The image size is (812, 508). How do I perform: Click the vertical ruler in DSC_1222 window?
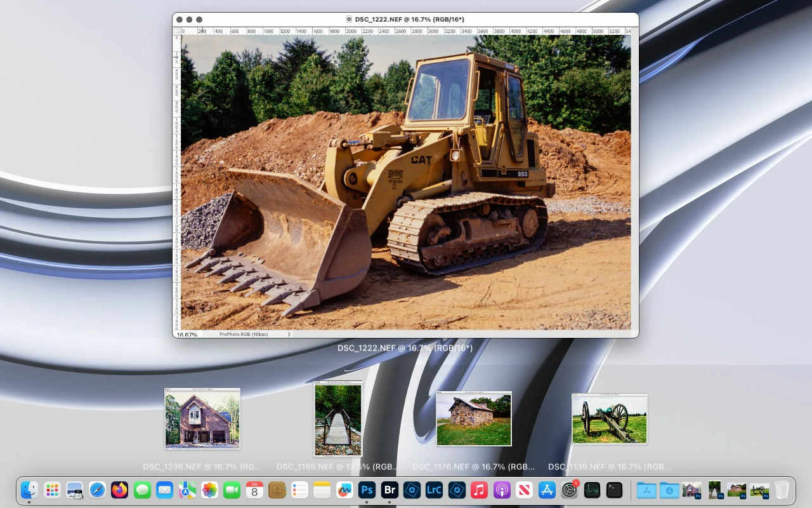tap(177, 182)
